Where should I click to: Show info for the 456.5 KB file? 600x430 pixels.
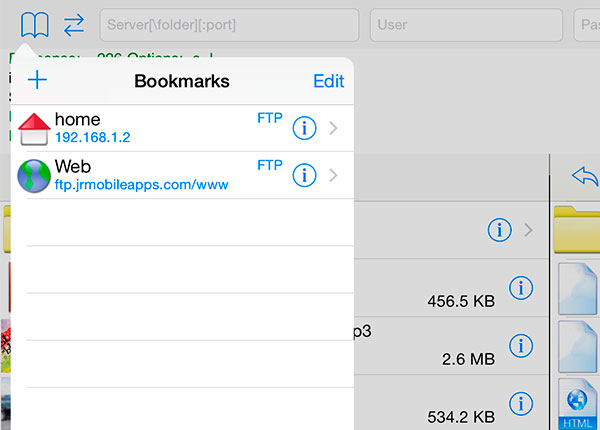click(x=520, y=288)
